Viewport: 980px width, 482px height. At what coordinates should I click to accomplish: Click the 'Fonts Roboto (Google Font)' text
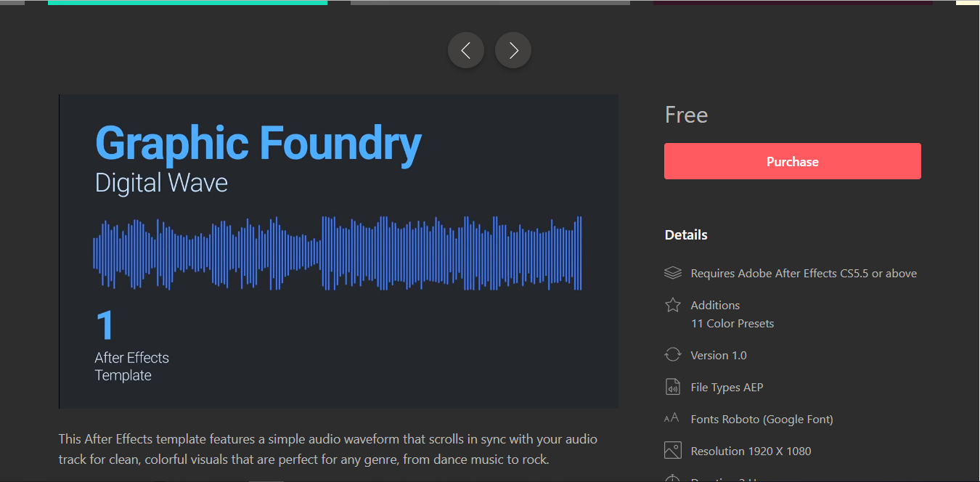761,420
